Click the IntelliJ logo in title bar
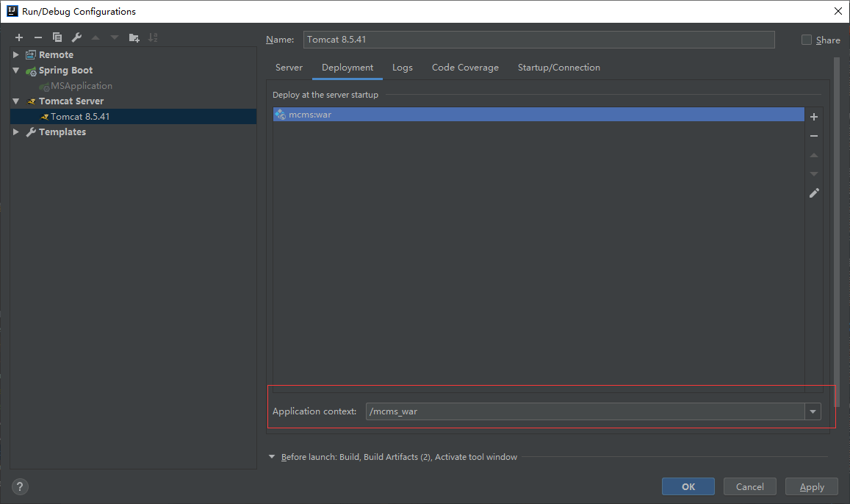The image size is (850, 504). point(12,11)
